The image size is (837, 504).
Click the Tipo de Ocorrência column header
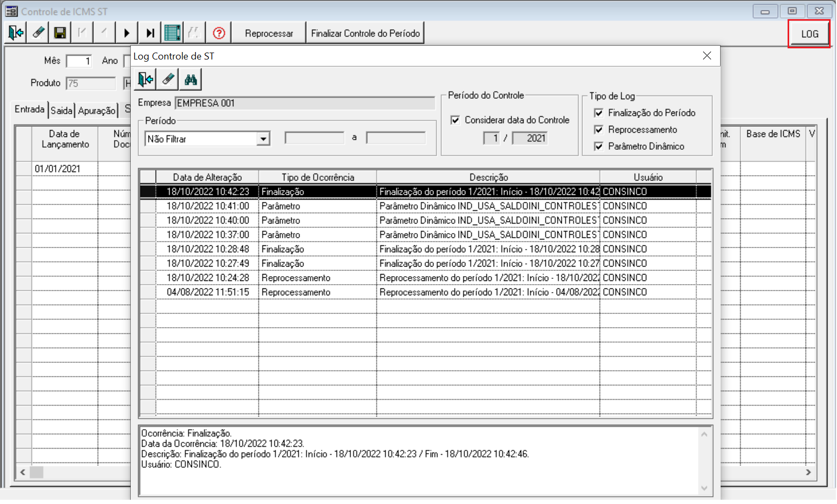pyautogui.click(x=318, y=177)
